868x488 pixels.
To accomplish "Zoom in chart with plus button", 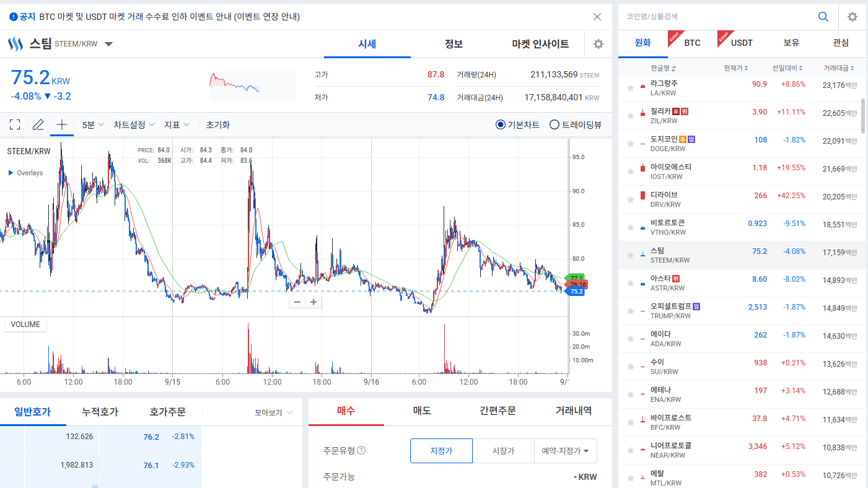I will coord(313,302).
